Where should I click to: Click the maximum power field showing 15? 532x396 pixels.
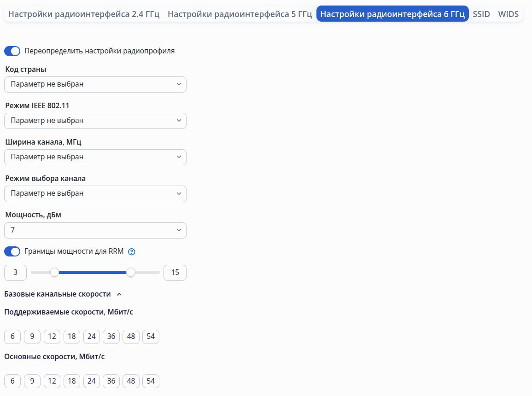[175, 273]
